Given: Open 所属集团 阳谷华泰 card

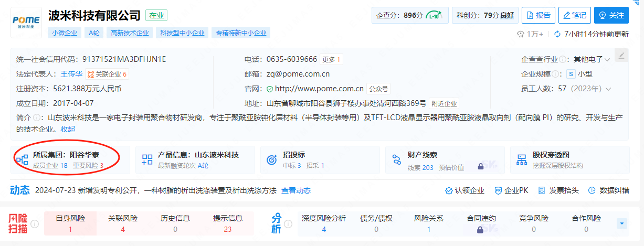Looking at the screenshot, I should [x=69, y=160].
